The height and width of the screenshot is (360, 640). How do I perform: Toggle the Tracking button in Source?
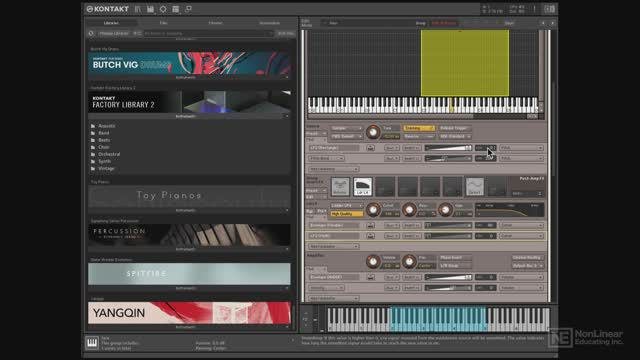point(419,128)
